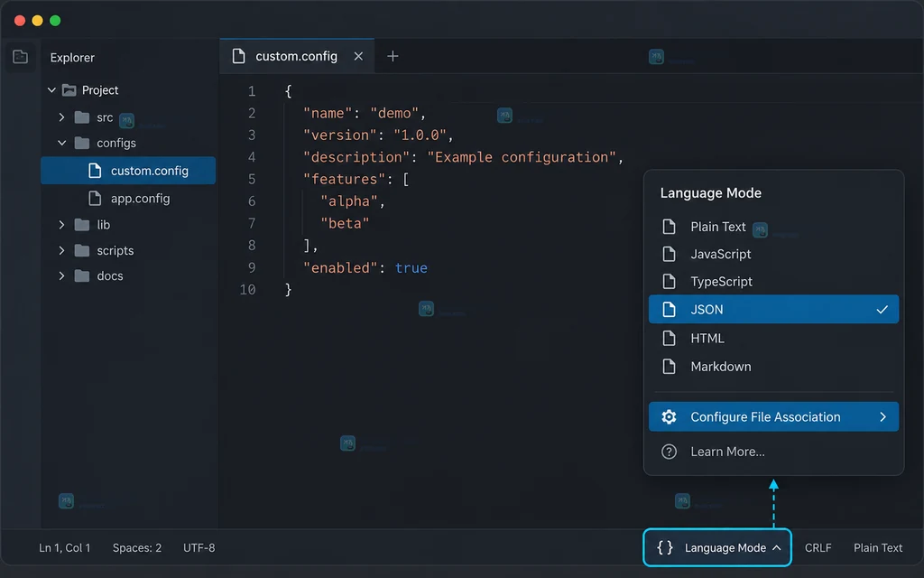
Task: Click Spaces: 2 indentation setting
Action: point(137,548)
